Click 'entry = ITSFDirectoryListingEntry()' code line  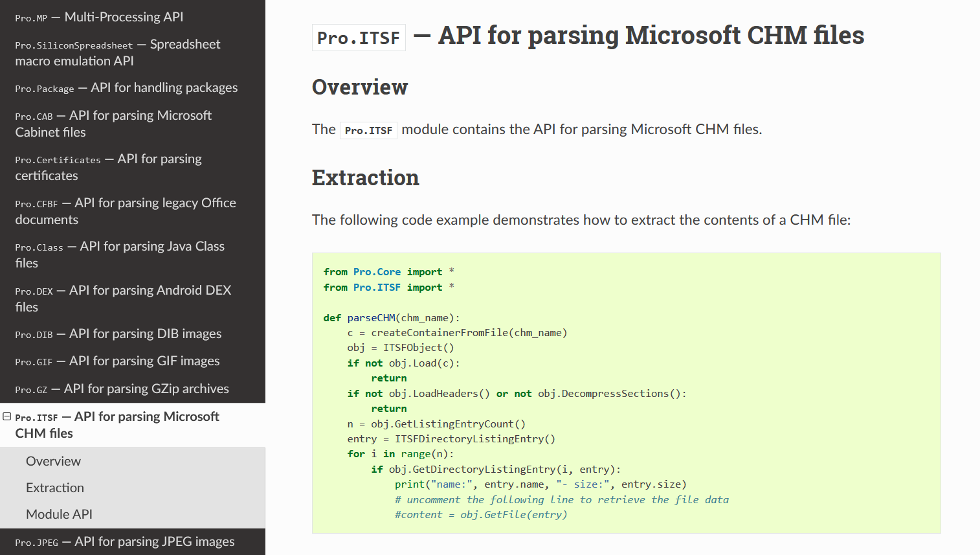[451, 439]
